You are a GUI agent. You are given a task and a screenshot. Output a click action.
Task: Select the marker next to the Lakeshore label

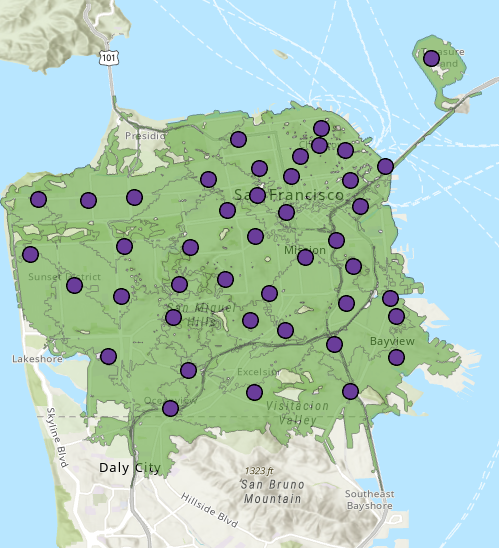click(x=108, y=356)
